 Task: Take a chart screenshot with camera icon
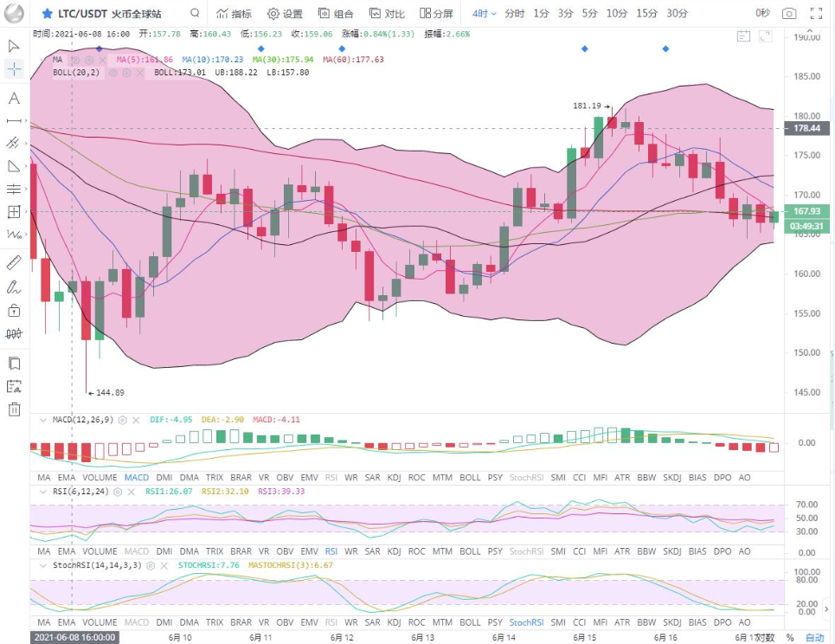pos(788,14)
